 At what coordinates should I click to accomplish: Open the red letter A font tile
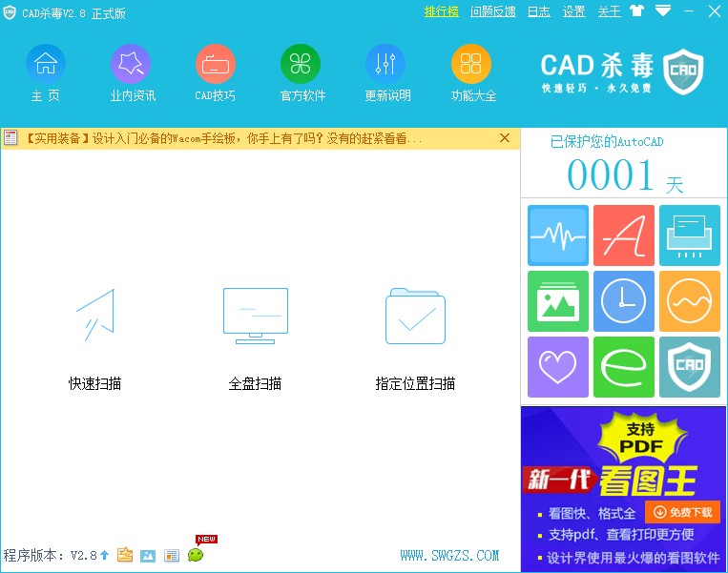pyautogui.click(x=624, y=235)
